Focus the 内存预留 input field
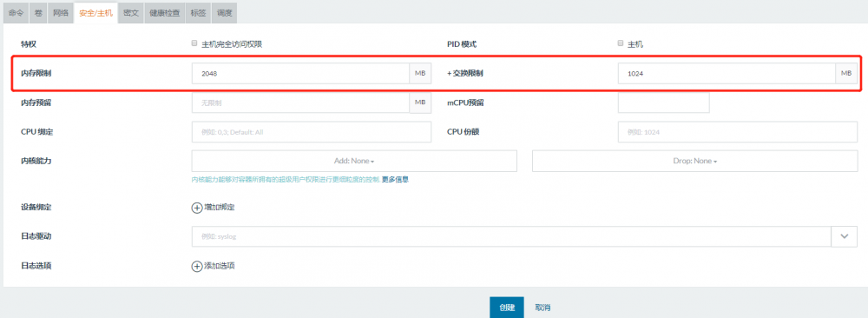The image size is (868, 318). point(300,103)
